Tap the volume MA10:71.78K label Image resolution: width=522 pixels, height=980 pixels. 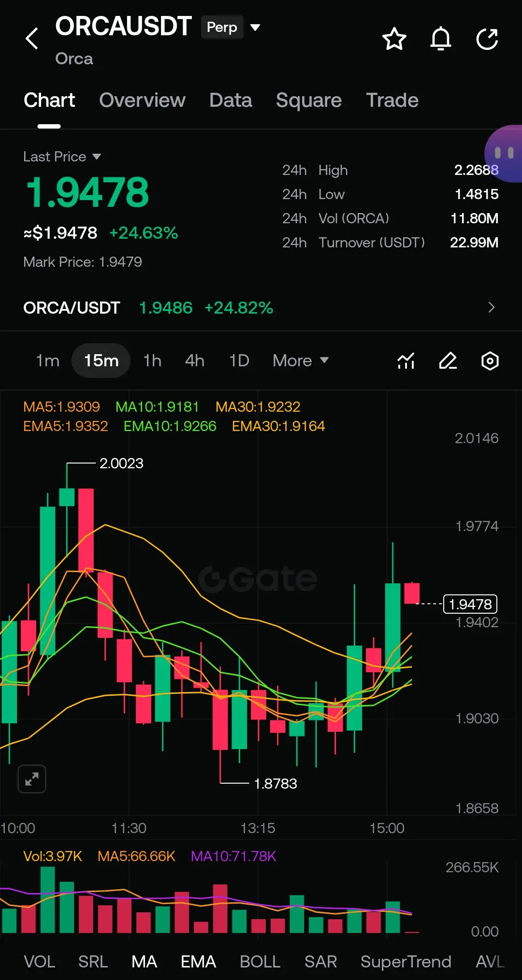[233, 856]
